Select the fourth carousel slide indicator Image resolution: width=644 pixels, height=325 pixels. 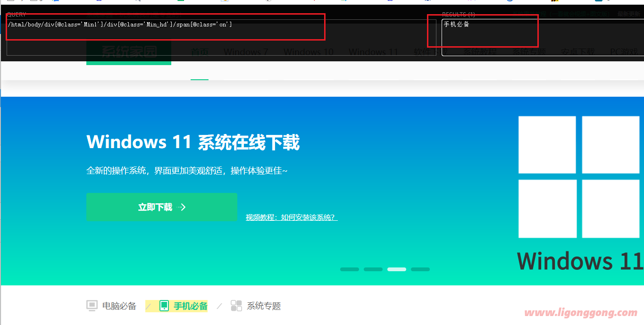tap(420, 269)
